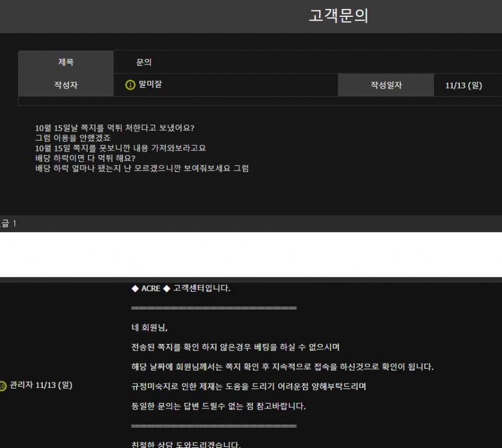Image resolution: width=502 pixels, height=448 pixels.
Task: Click the 관리자 11/13 (일) author label
Action: pyautogui.click(x=41, y=385)
